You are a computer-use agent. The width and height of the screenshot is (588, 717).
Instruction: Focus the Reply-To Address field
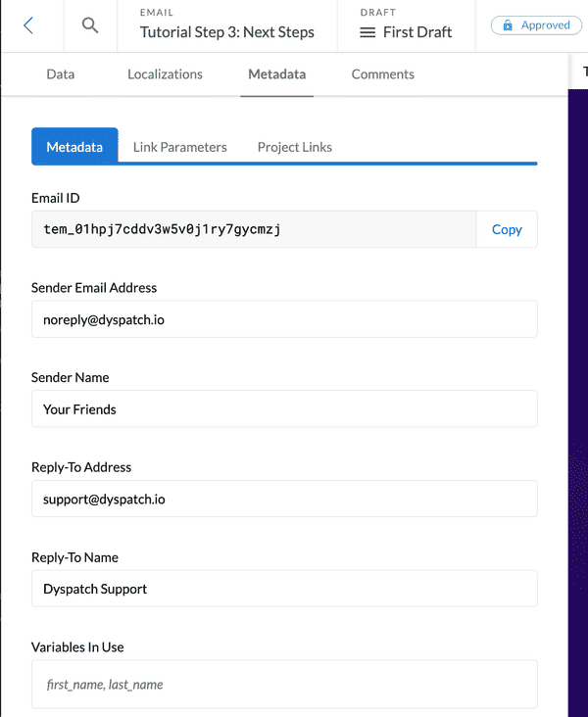point(284,499)
